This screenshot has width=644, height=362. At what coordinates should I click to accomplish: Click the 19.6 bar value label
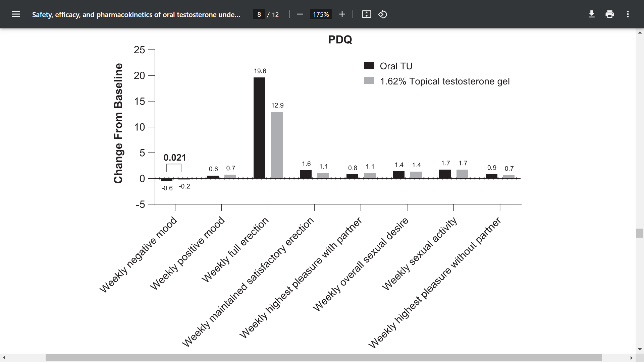coord(260,71)
